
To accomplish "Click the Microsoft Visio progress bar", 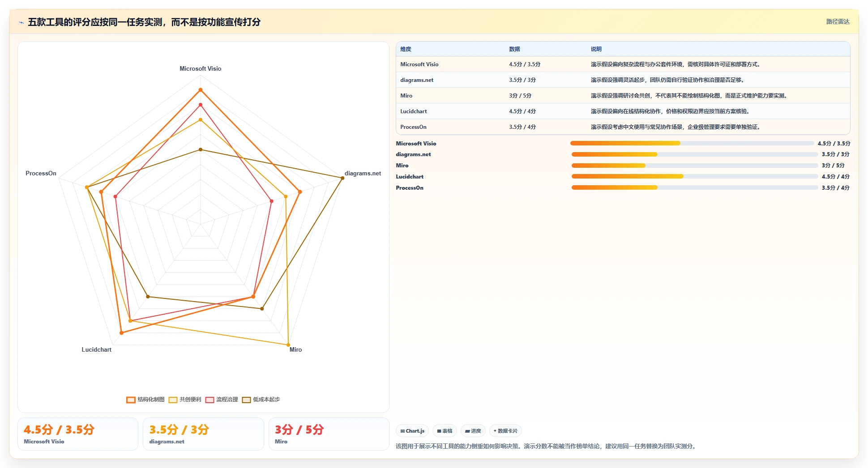I will pos(692,143).
